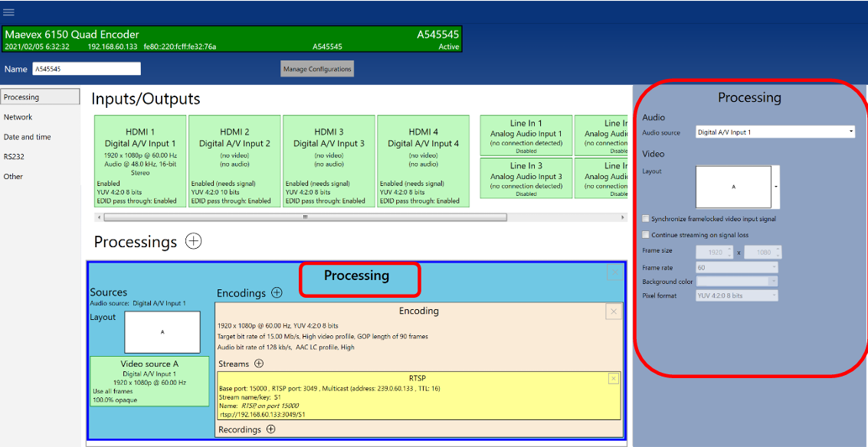This screenshot has width=868, height=447.
Task: Select the Maevex 6150 Quad Encoder device banner
Action: (231, 40)
